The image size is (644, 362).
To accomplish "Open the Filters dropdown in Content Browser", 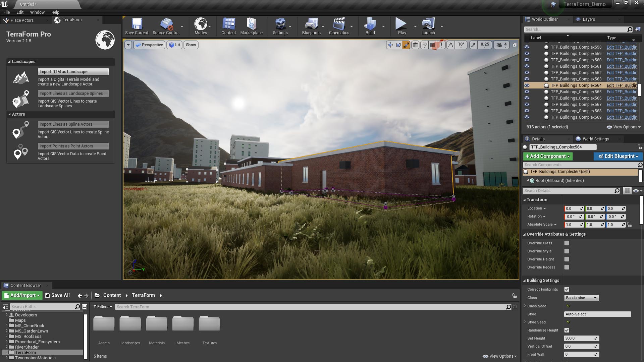I will tap(103, 307).
